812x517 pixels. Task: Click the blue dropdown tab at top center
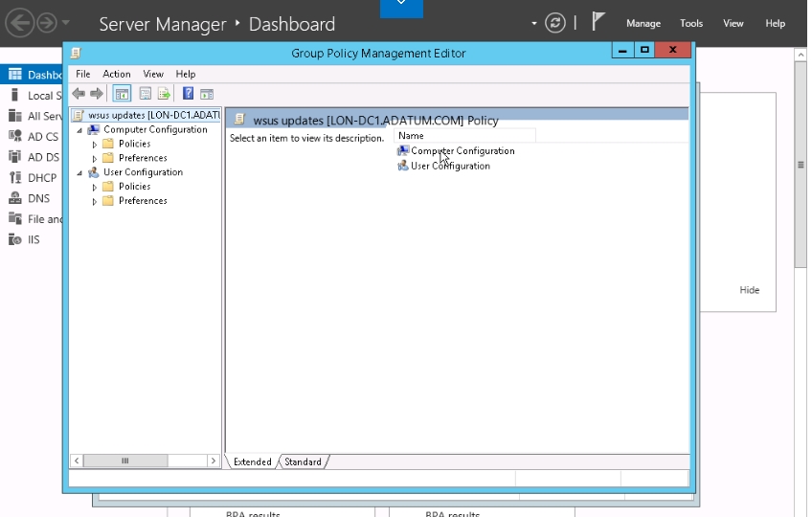(401, 8)
